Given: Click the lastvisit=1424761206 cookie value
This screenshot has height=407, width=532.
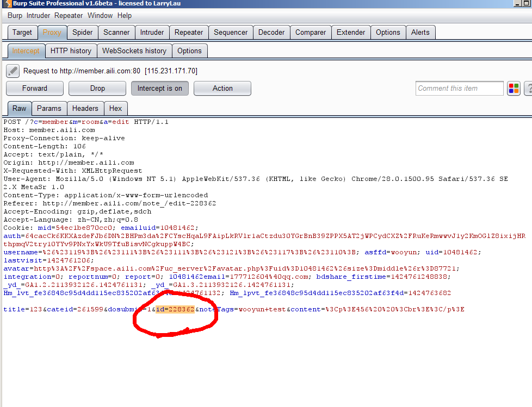Looking at the screenshot, I should point(48,260).
